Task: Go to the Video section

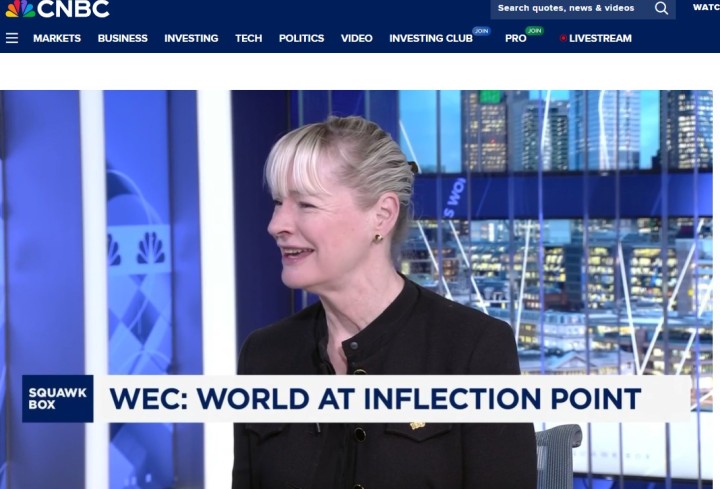Action: point(356,38)
